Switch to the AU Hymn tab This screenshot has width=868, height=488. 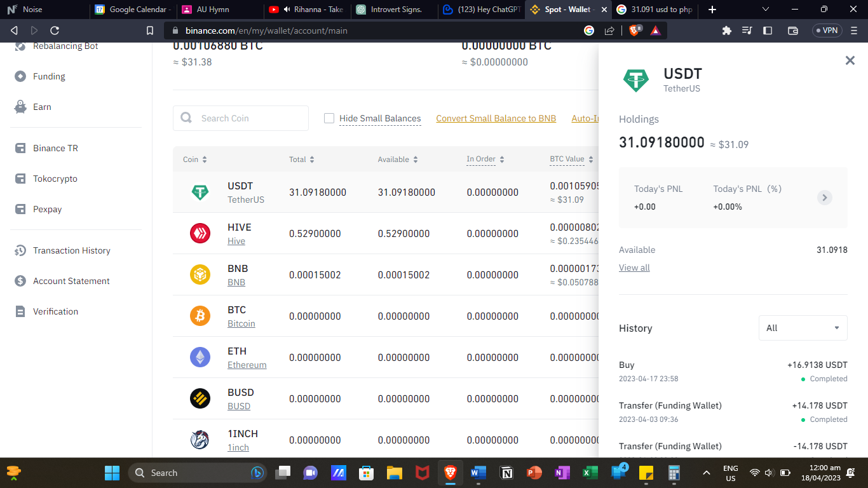[219, 10]
